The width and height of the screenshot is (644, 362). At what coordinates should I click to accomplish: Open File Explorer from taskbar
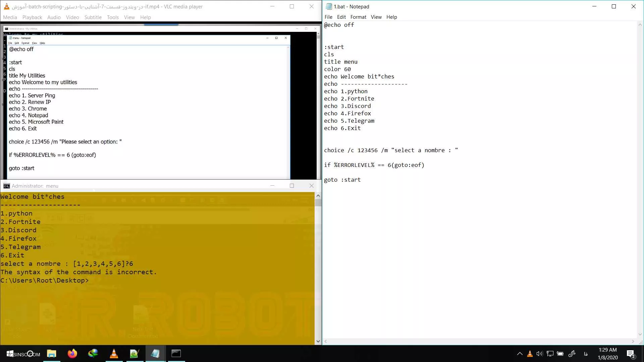[51, 354]
